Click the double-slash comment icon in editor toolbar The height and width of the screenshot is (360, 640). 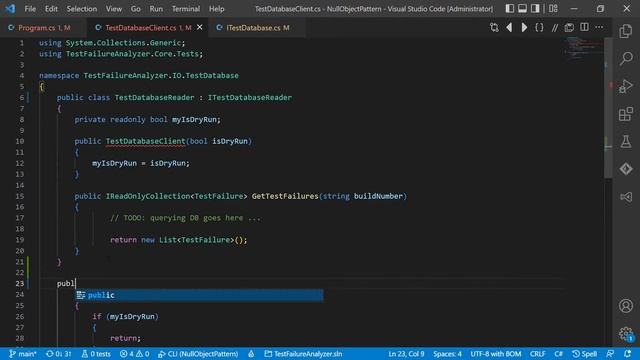(x=554, y=27)
